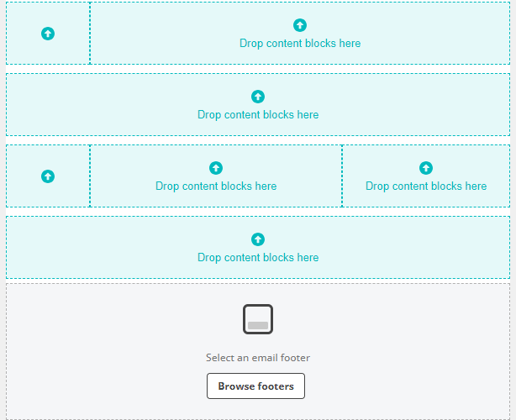Click 'Drop content blocks here' in fourth row
The height and width of the screenshot is (420, 516).
(x=258, y=258)
